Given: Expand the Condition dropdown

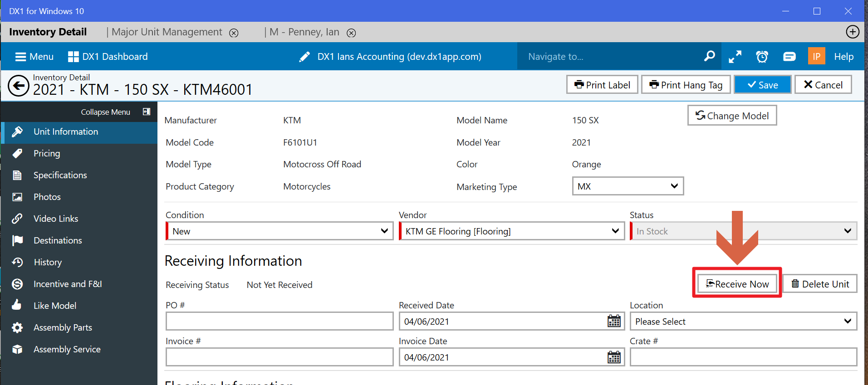Looking at the screenshot, I should (x=280, y=231).
